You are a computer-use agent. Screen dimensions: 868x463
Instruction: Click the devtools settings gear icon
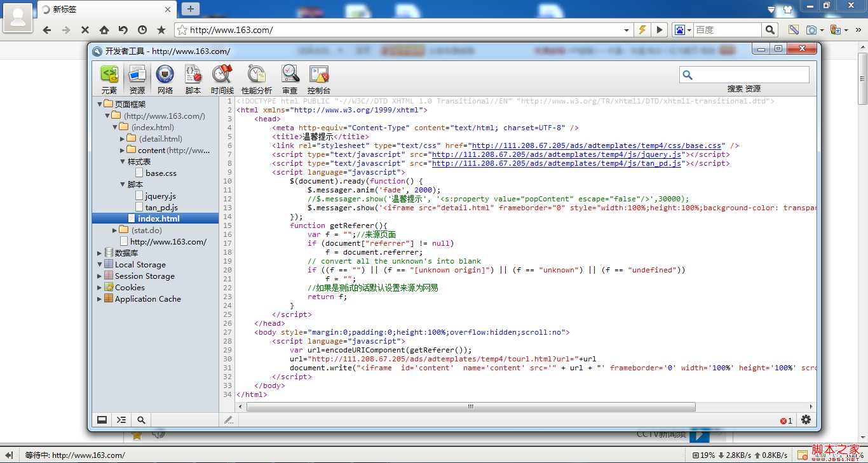click(x=806, y=420)
